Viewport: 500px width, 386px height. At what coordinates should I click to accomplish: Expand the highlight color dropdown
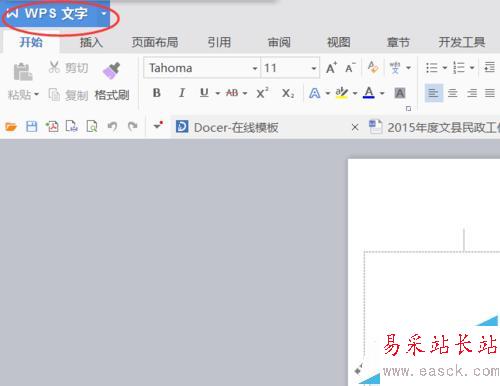pyautogui.click(x=355, y=93)
